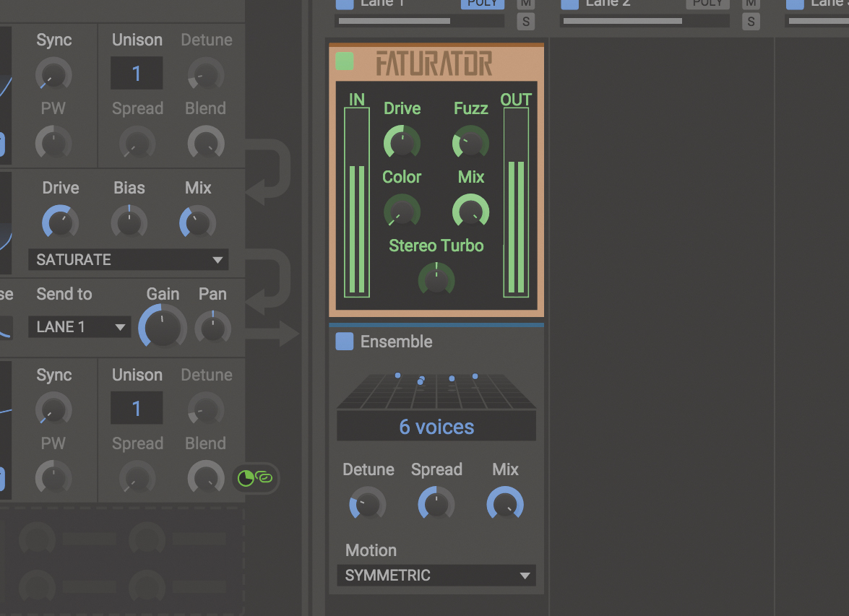Click the 'Stereo Turbo' label
The image size is (849, 616).
click(436, 246)
